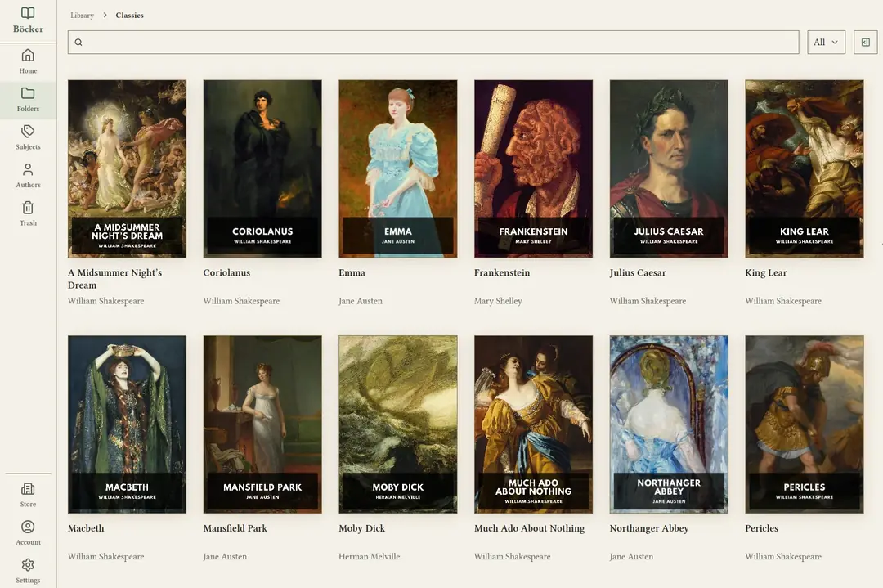Open the Frankenstein book cover
The image size is (883, 588).
click(x=533, y=168)
